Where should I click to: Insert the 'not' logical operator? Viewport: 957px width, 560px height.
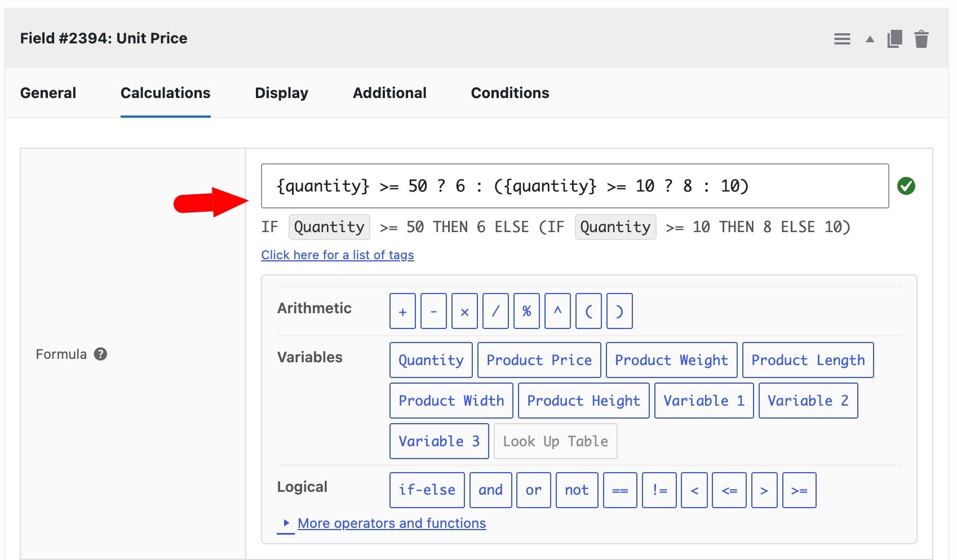coord(577,490)
